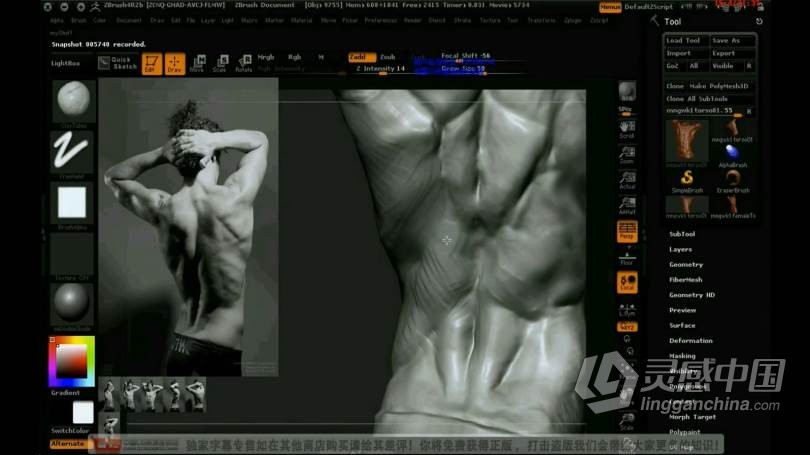Open the Render menu
The height and width of the screenshot is (455, 810).
pos(413,21)
